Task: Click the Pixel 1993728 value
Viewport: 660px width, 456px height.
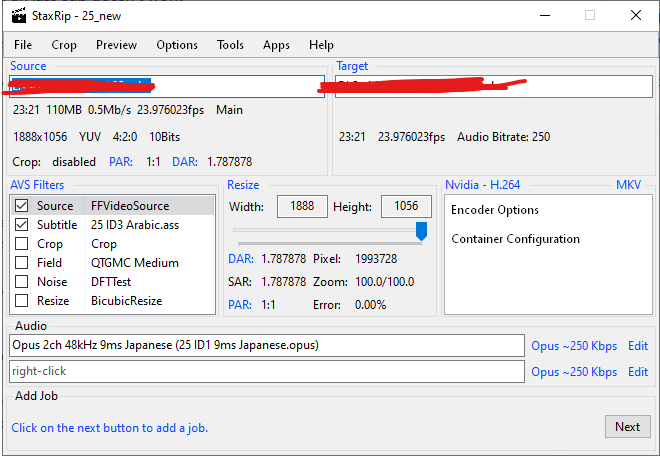Action: point(376,259)
